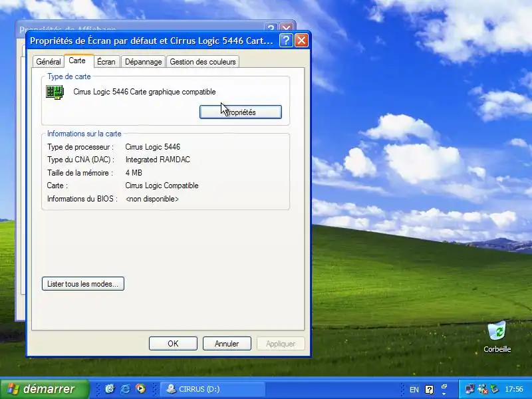Image resolution: width=532 pixels, height=399 pixels.
Task: Launch Windows Media Player from quick launch
Action: click(140, 389)
